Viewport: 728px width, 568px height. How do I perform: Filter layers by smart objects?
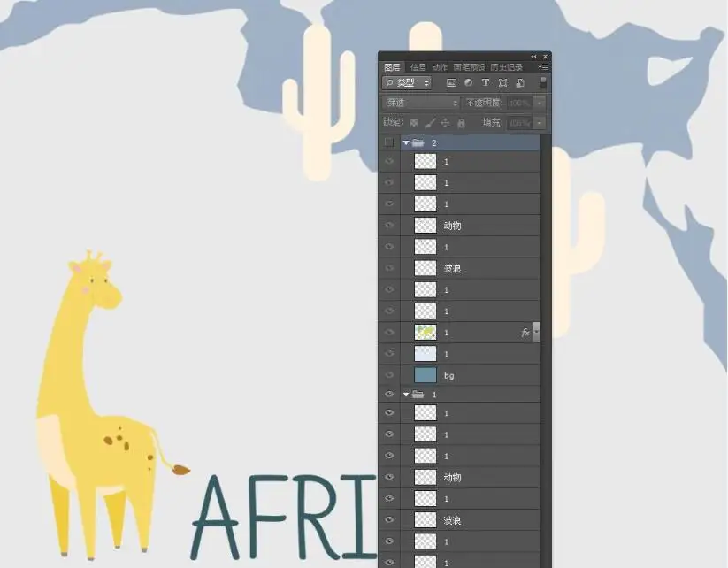[520, 82]
